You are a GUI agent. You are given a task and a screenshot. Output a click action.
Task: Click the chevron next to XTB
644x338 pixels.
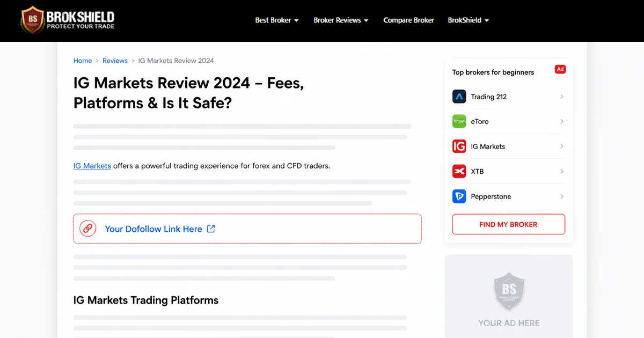pyautogui.click(x=562, y=171)
